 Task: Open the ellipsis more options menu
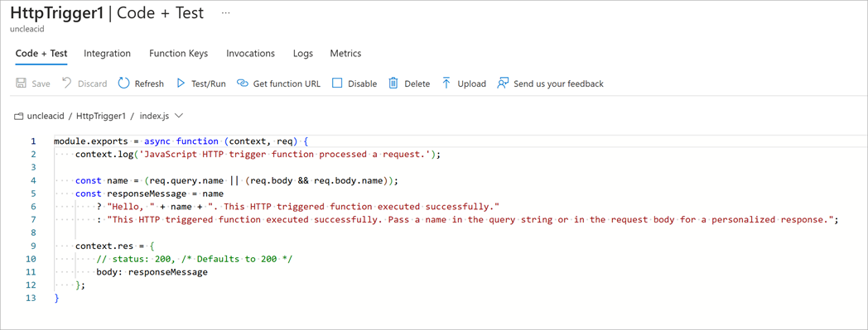(225, 12)
